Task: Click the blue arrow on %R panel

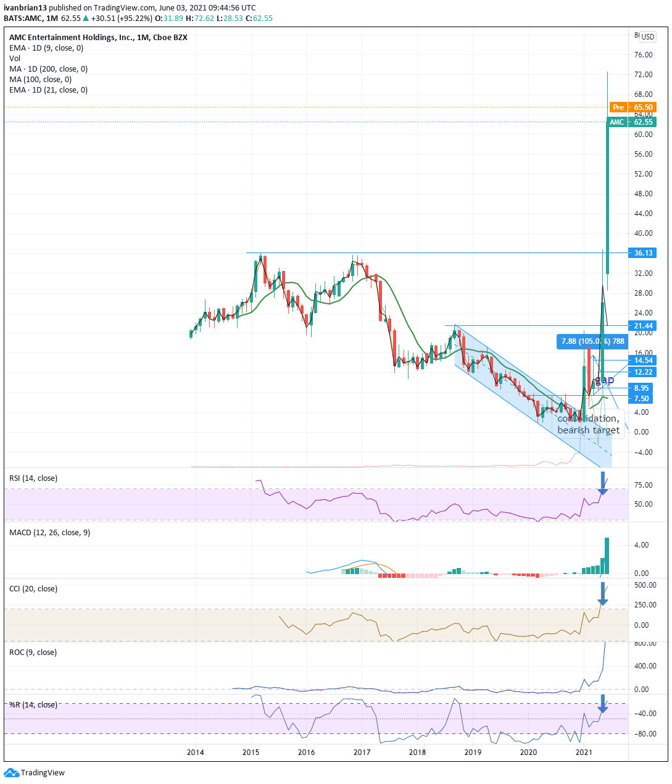Action: pyautogui.click(x=603, y=704)
